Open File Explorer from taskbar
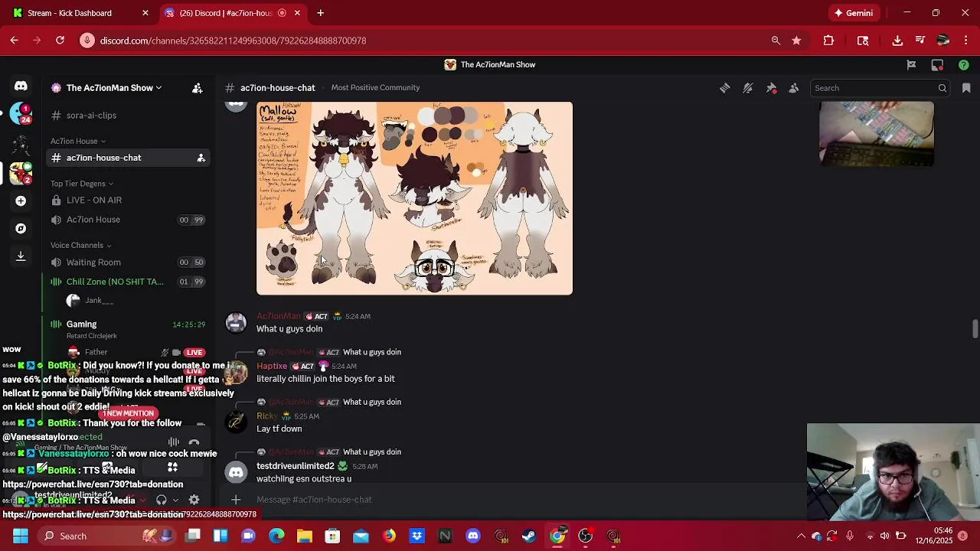This screenshot has height=551, width=980. pos(305,536)
